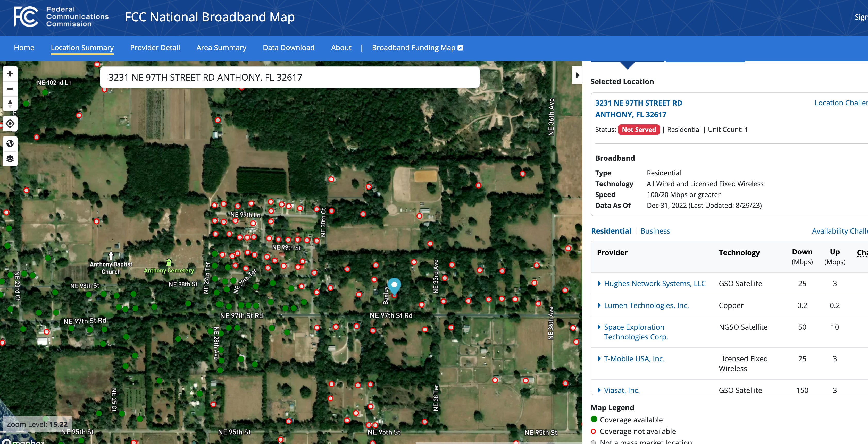Click the Technology column header
868x444 pixels.
point(739,252)
